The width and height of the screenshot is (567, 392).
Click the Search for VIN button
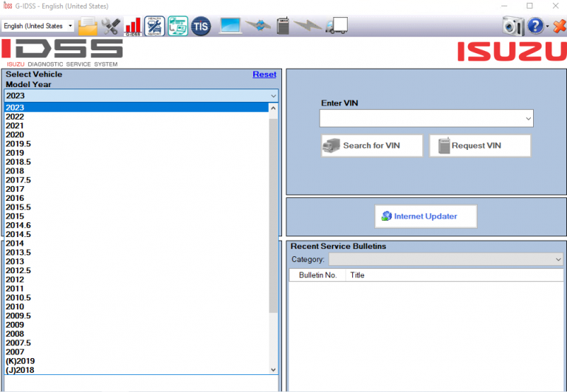point(372,145)
